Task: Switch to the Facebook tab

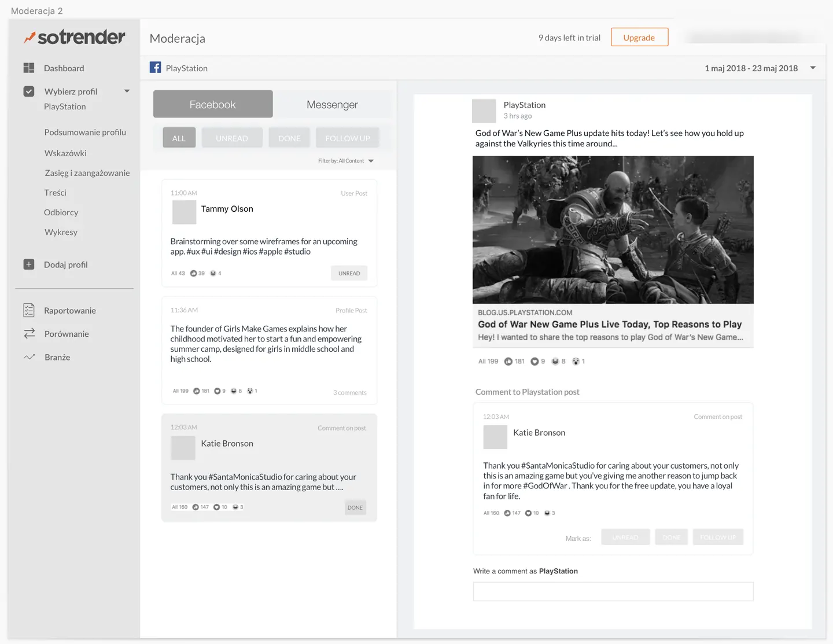Action: coord(213,104)
